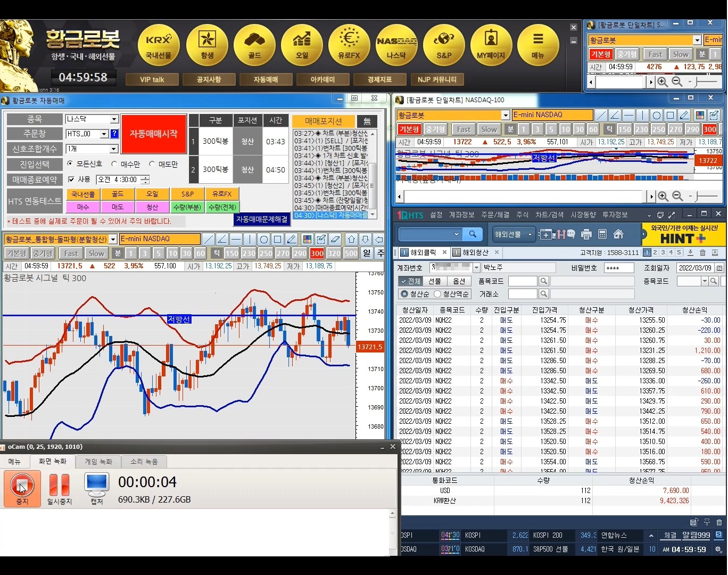Screen dimensions: 728x575
Task: Select 모든신호 radio button
Action: (x=70, y=164)
